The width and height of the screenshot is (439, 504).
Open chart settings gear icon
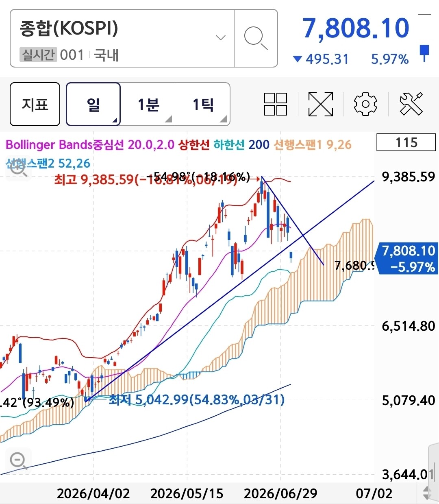[x=365, y=104]
